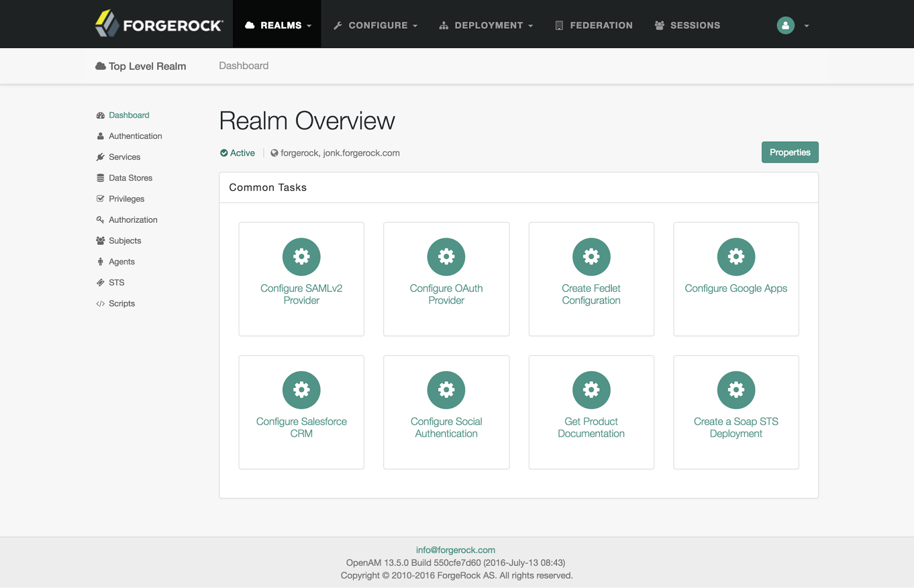Click the gear icon for Configure Google Apps

point(736,257)
